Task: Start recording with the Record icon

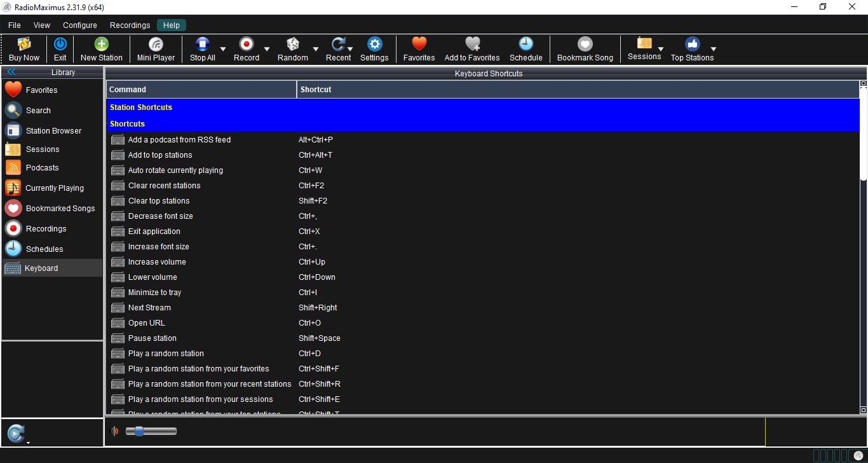Action: tap(247, 44)
